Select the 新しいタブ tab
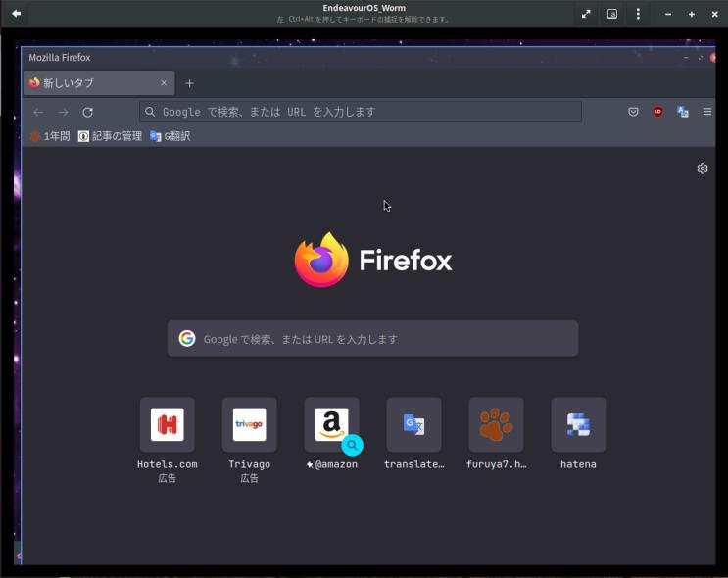728x578 pixels. coord(99,83)
